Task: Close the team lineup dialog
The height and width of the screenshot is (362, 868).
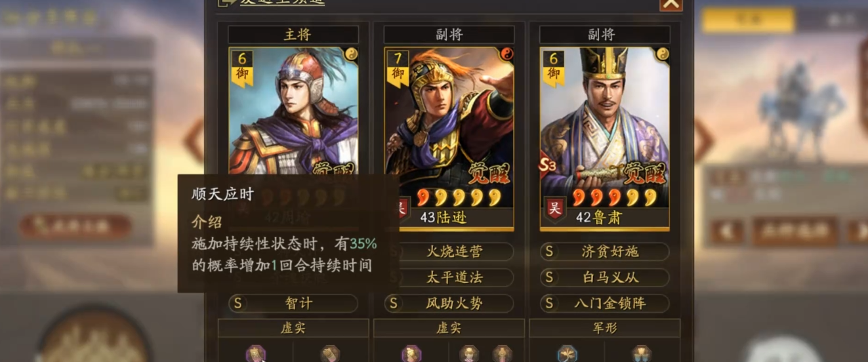Action: click(671, 3)
